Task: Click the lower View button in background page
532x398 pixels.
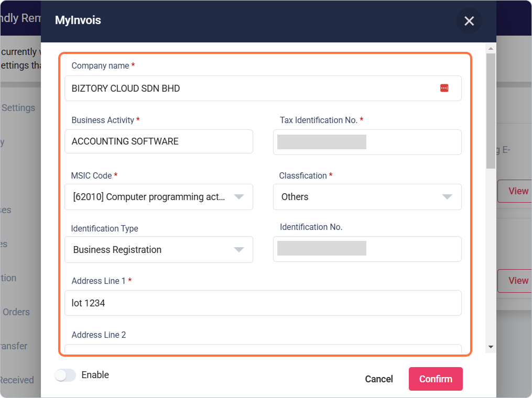Action: [x=515, y=281]
